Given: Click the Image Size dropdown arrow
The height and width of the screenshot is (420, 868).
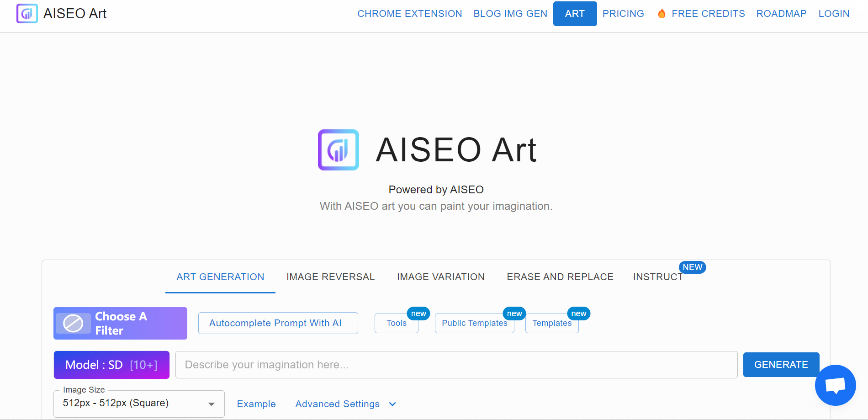Looking at the screenshot, I should [211, 404].
